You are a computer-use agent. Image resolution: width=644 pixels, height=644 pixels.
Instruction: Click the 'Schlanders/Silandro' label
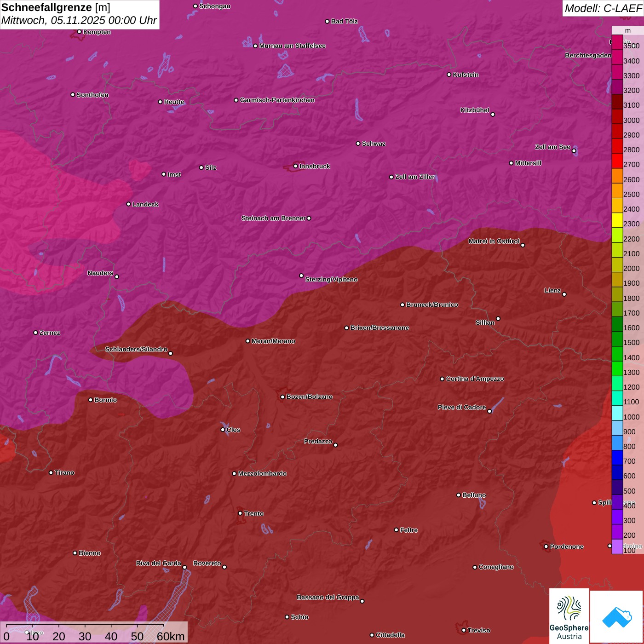[136, 349]
